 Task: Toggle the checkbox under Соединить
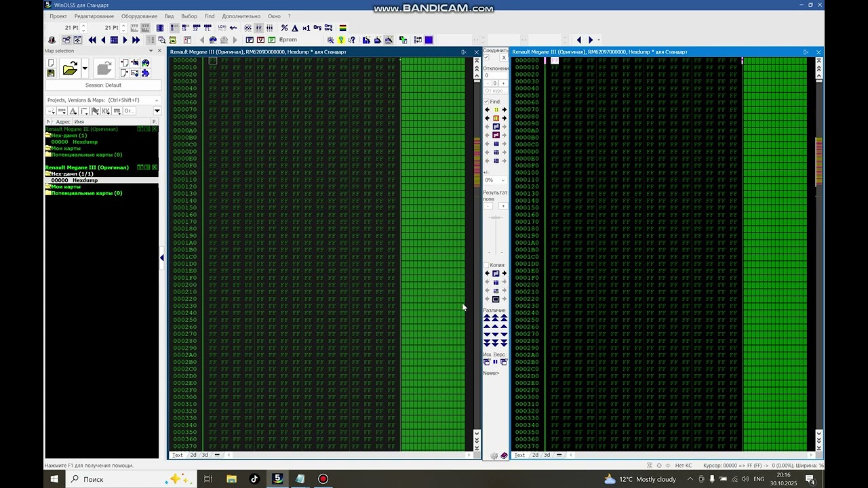tap(486, 58)
